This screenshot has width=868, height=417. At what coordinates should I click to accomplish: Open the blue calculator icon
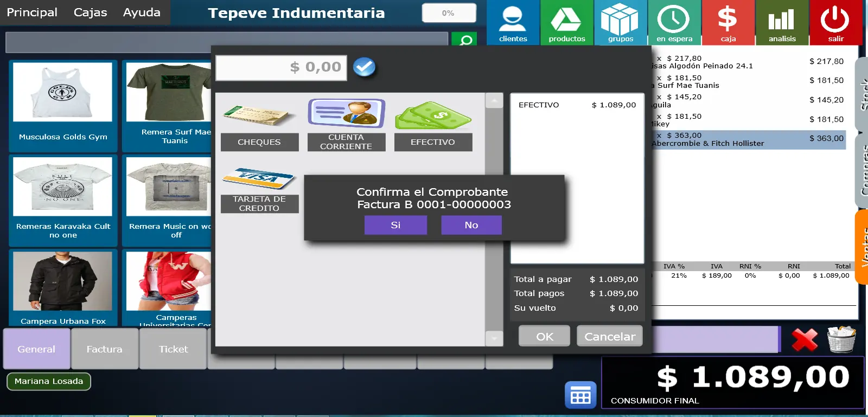580,395
